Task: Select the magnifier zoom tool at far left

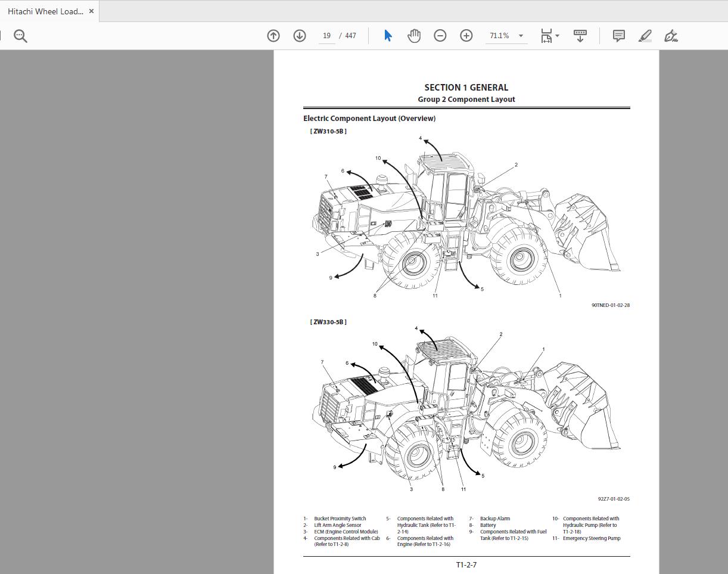Action: (x=20, y=36)
